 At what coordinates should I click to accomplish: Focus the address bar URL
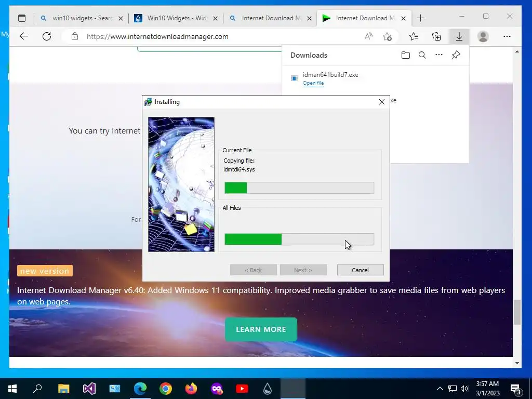point(157,37)
